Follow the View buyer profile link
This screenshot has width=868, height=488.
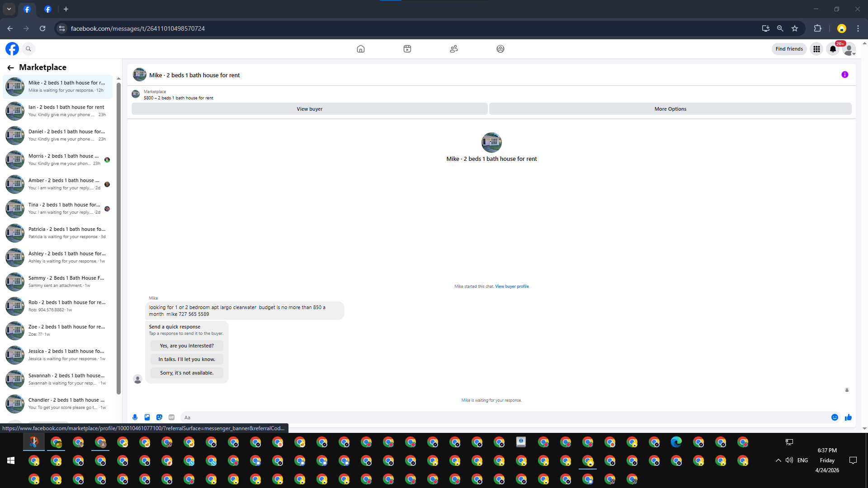[x=512, y=286]
